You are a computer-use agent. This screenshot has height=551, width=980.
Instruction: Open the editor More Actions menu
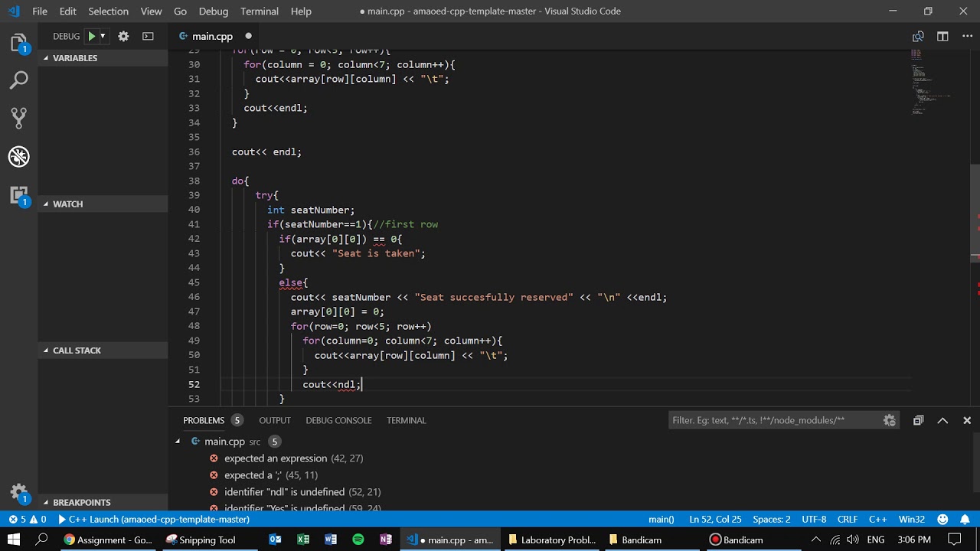tap(966, 36)
